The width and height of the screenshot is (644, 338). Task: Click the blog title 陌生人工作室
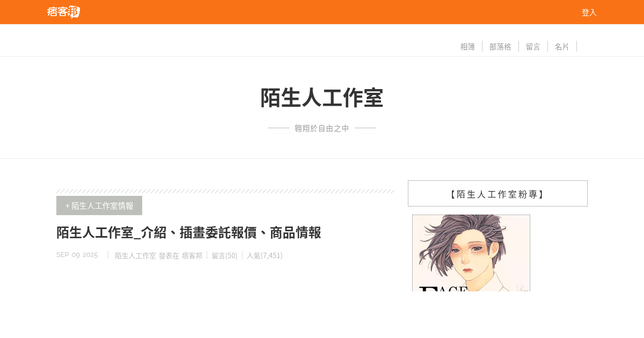click(x=322, y=98)
